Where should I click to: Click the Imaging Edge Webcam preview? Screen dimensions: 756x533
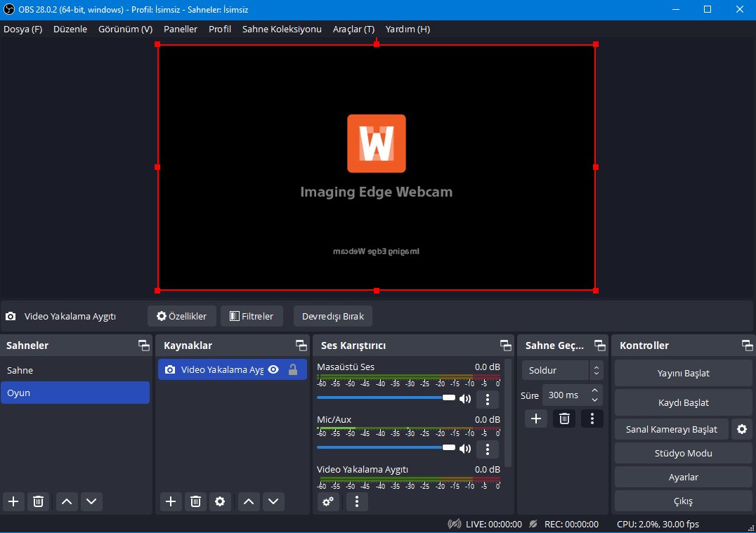click(x=377, y=167)
